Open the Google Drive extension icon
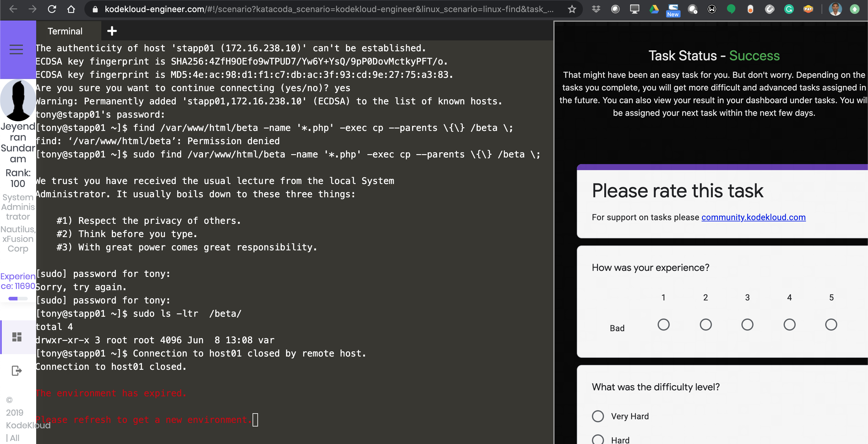868x444 pixels. [x=654, y=9]
